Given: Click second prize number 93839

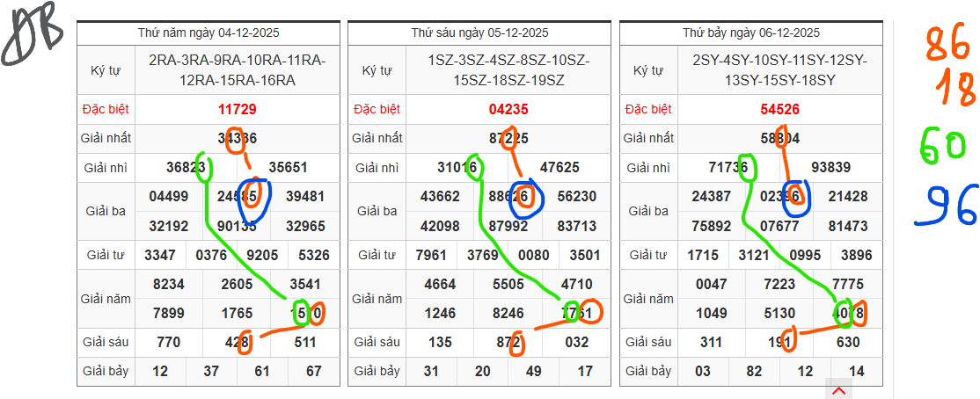Looking at the screenshot, I should coord(830,168).
